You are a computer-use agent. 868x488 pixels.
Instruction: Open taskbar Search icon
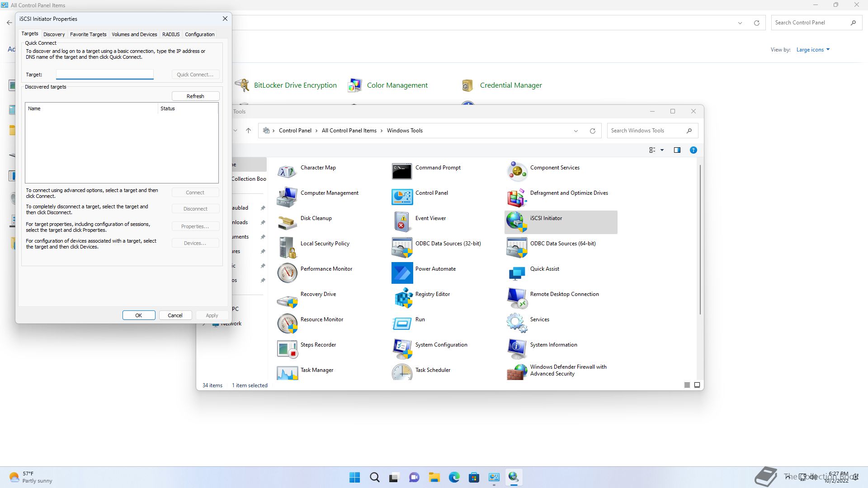tap(374, 477)
